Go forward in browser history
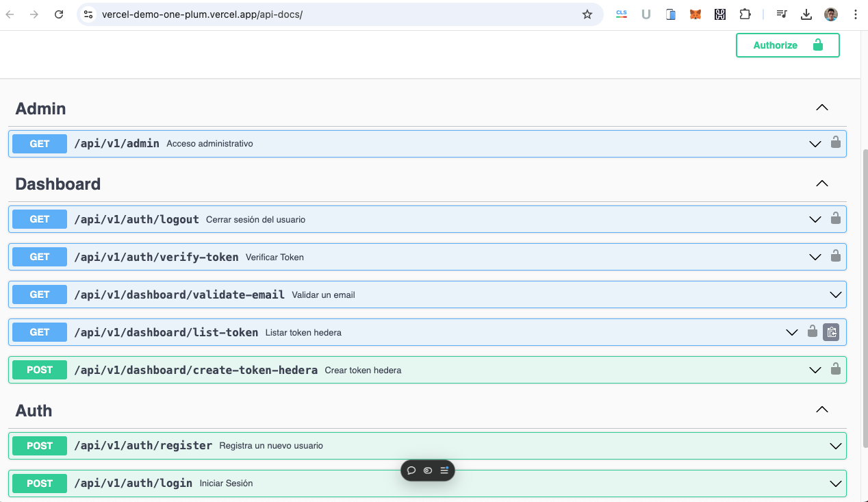 pyautogui.click(x=34, y=14)
